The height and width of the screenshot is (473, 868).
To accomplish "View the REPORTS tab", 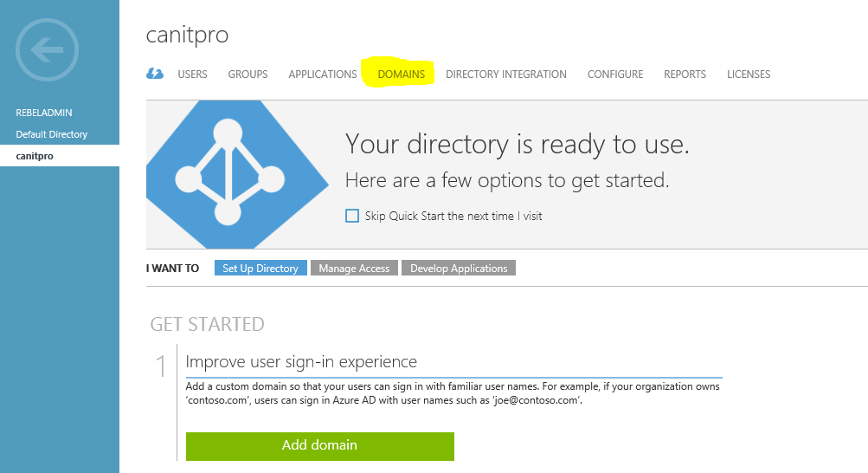I will point(685,75).
